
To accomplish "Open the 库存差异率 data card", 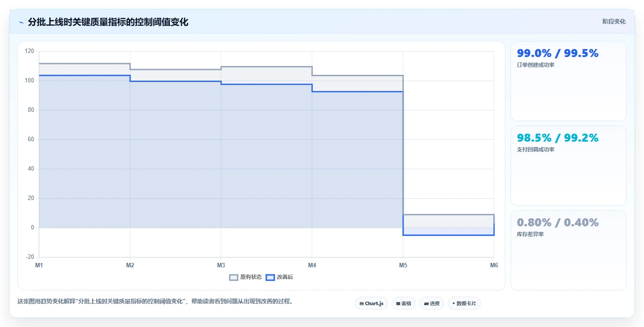I will (569, 250).
